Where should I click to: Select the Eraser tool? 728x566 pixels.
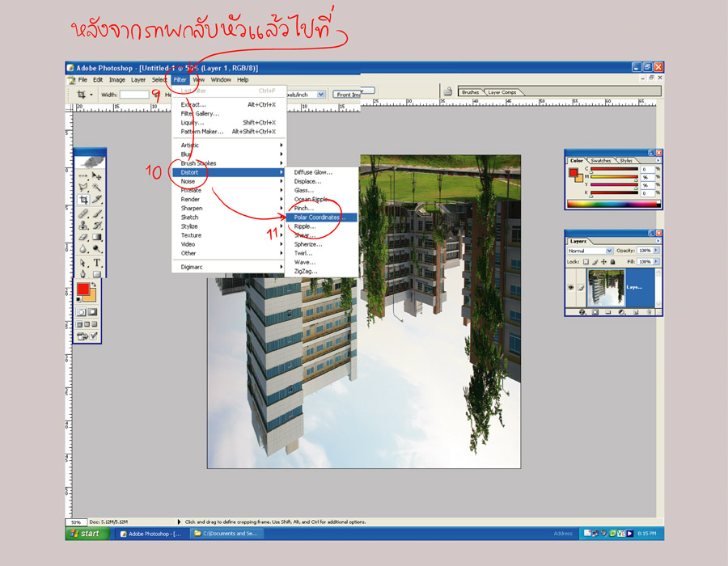pos(83,238)
